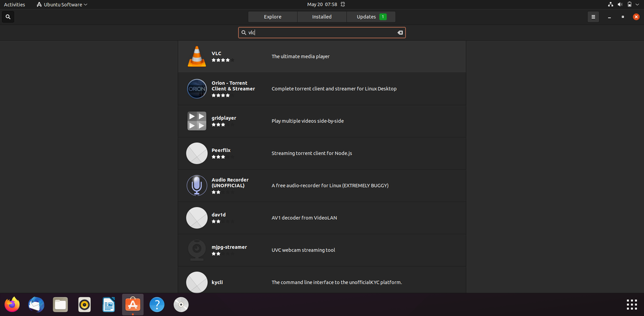
Task: Click the VLC traffic cone icon
Action: pyautogui.click(x=197, y=56)
